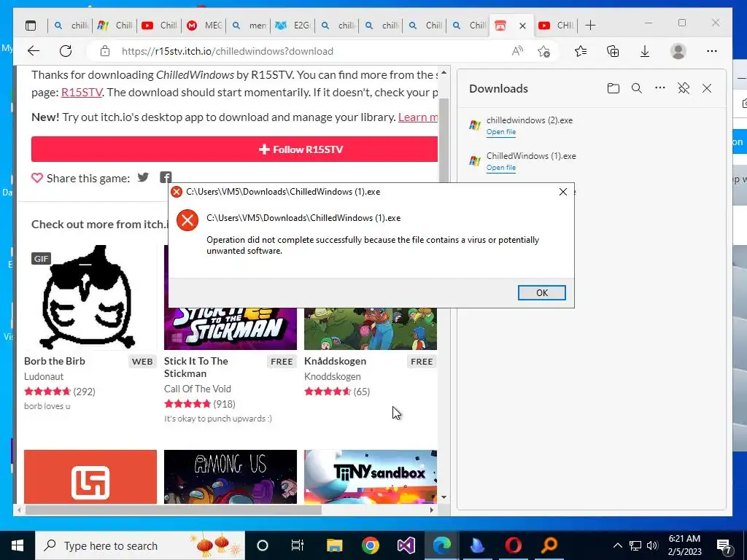Open the browser profile avatar
Viewport: 747px width, 560px height.
point(678,51)
